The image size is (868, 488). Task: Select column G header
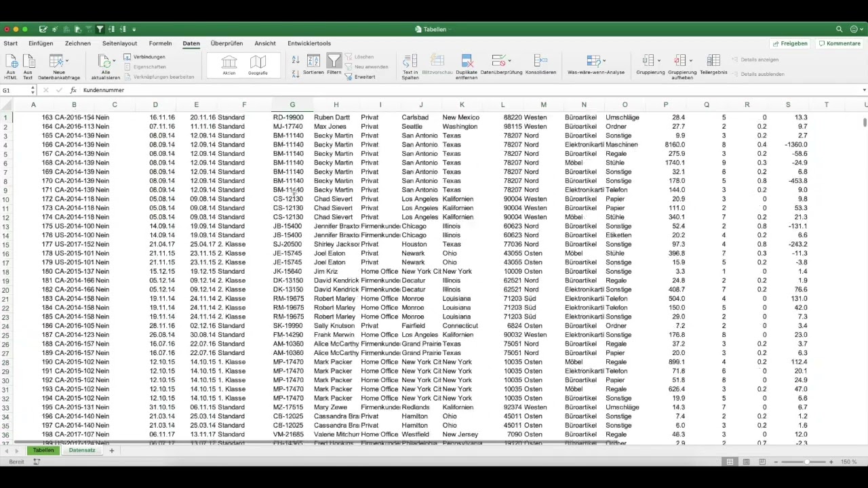coord(292,104)
